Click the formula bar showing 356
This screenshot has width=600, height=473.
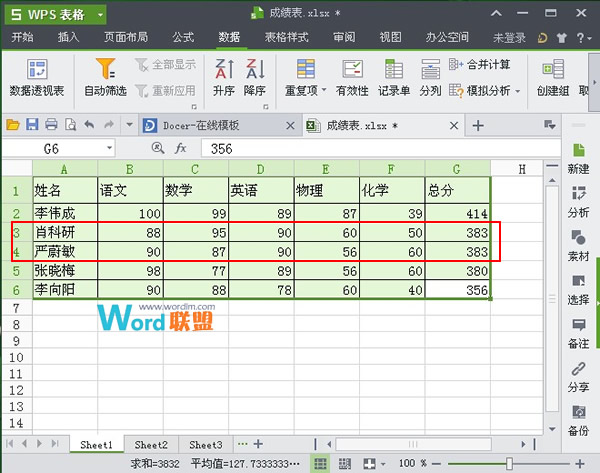coord(381,148)
